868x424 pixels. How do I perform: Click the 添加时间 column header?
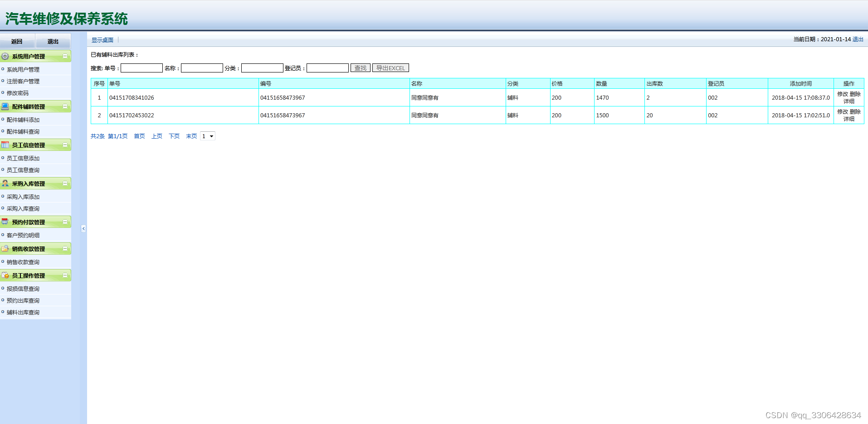tap(801, 84)
